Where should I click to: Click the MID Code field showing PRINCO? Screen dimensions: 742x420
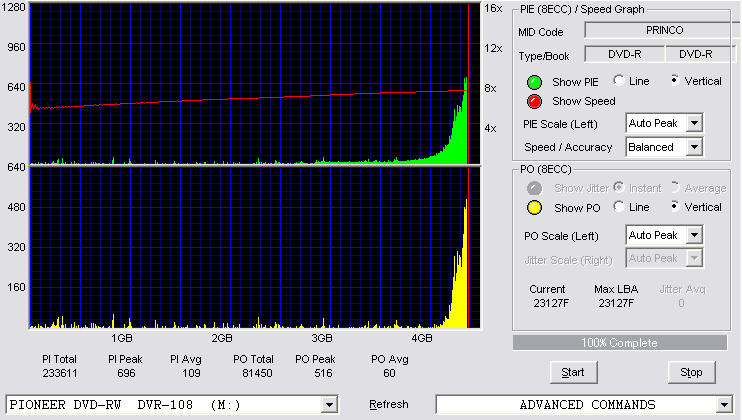point(662,30)
